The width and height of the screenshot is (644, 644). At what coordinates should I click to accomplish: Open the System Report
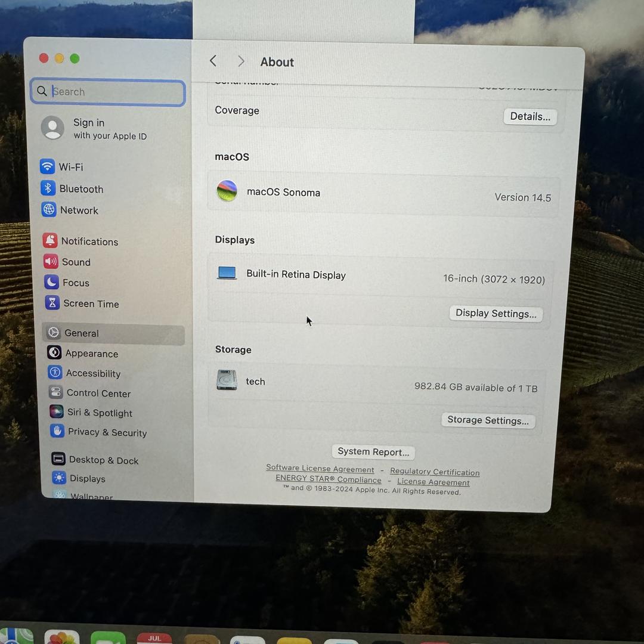tap(373, 452)
